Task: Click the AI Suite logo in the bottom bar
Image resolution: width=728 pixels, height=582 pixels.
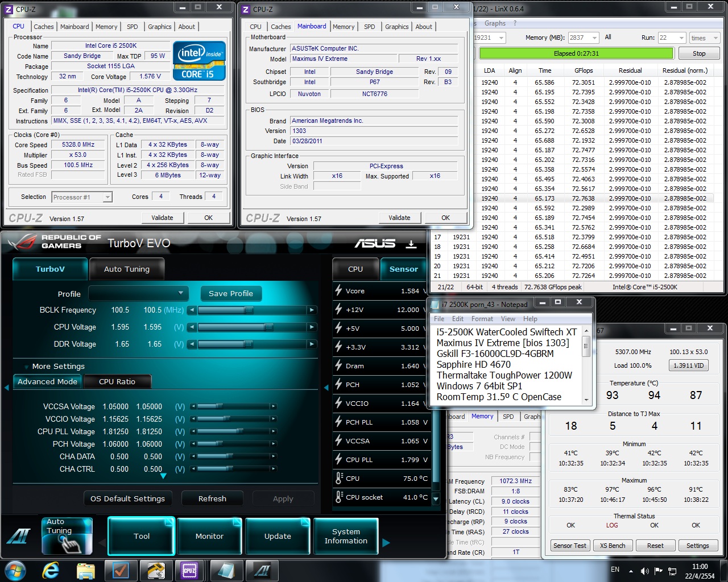Action: [x=18, y=536]
